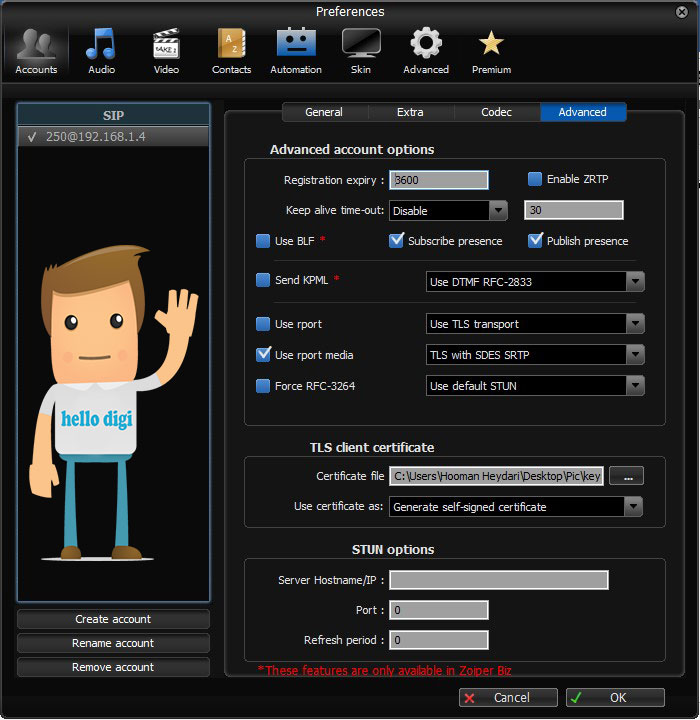Click the keep alive value field showing 30
The width and height of the screenshot is (700, 720).
[x=574, y=210]
